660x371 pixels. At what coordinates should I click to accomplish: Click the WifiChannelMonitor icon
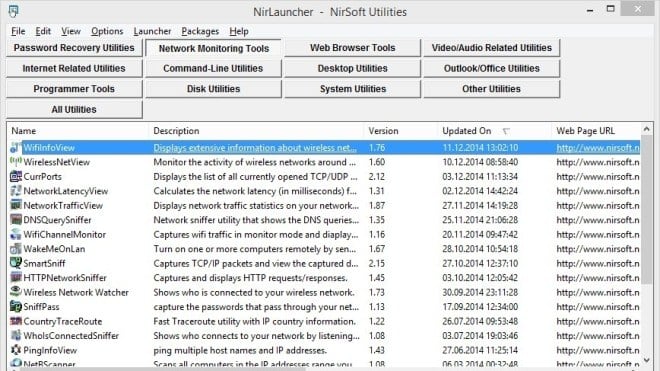[16, 234]
